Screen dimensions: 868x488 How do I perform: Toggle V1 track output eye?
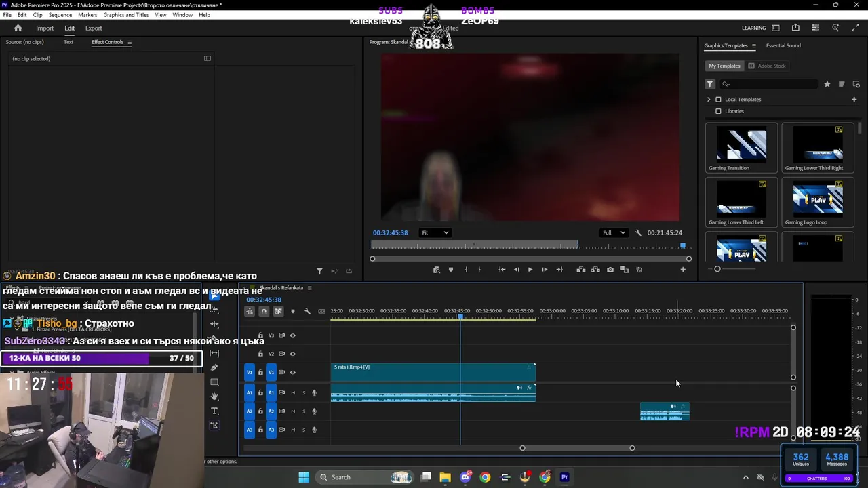[293, 372]
